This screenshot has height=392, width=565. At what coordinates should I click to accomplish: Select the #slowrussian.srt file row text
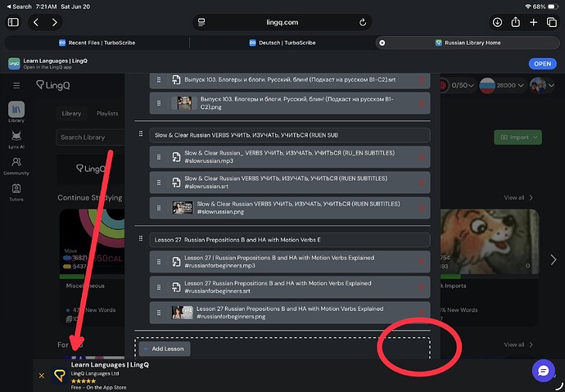286,182
